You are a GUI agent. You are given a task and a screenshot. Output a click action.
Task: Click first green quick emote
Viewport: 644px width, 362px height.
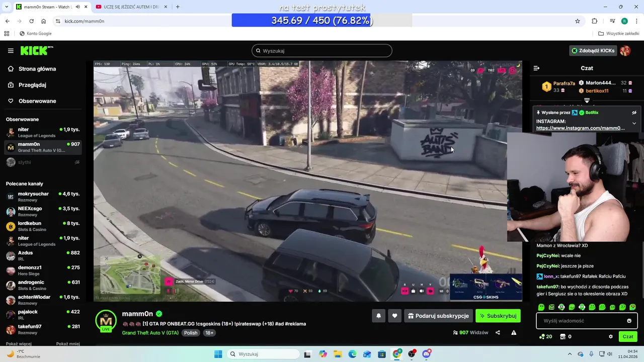pos(541,307)
